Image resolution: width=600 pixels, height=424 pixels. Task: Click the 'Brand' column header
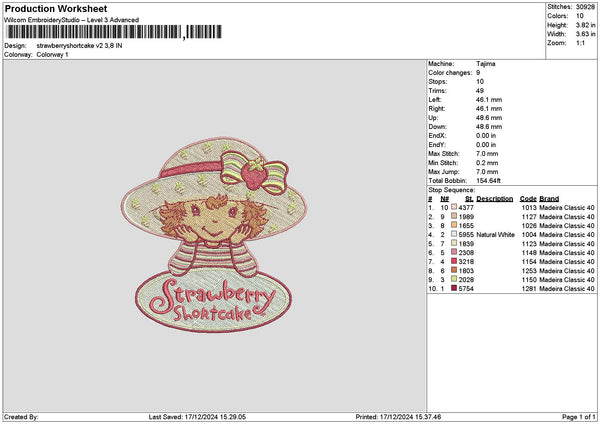pyautogui.click(x=549, y=199)
